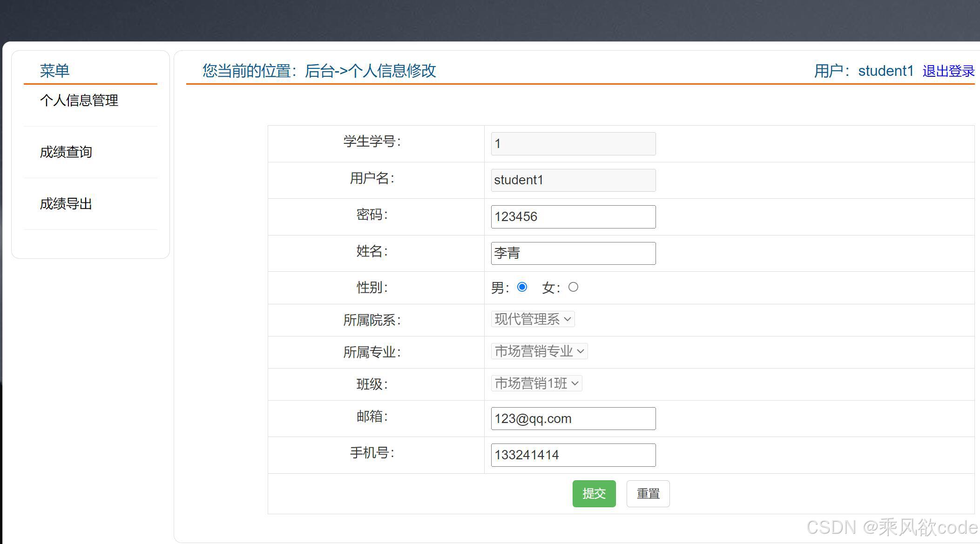Open 个人信息管理 menu item
This screenshot has width=980, height=544.
click(79, 101)
